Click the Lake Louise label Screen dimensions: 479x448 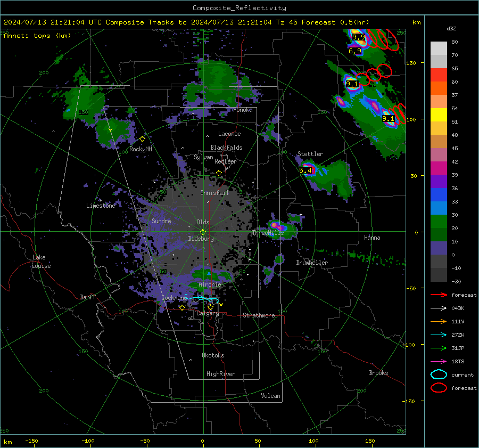pos(41,262)
